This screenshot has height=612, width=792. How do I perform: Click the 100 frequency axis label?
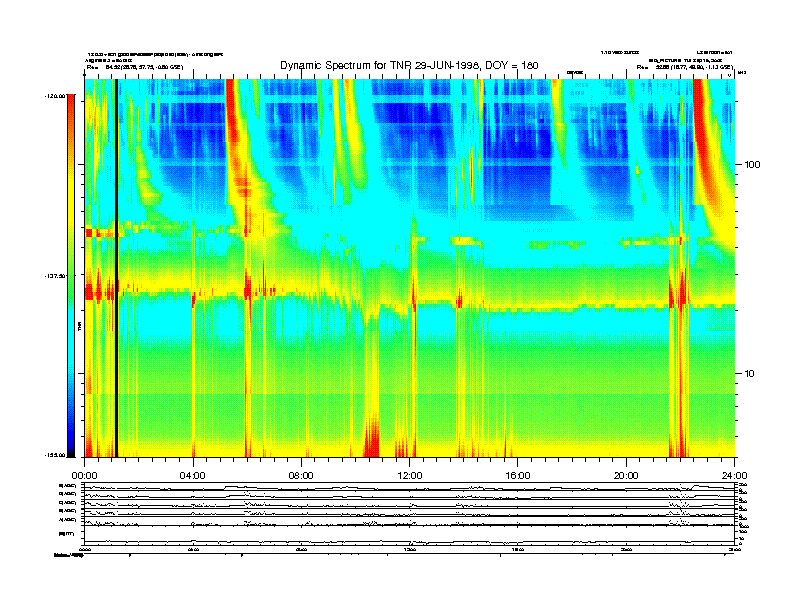[x=752, y=165]
